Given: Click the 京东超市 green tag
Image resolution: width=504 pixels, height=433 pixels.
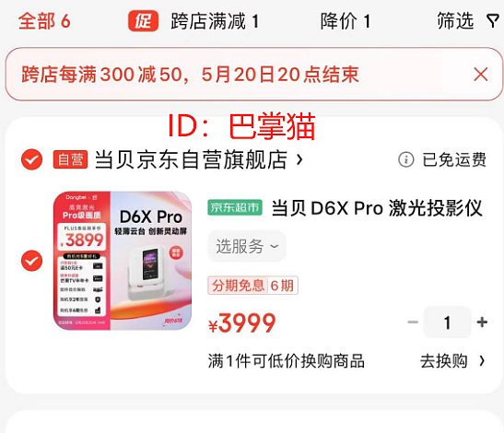Looking at the screenshot, I should pos(235,207).
